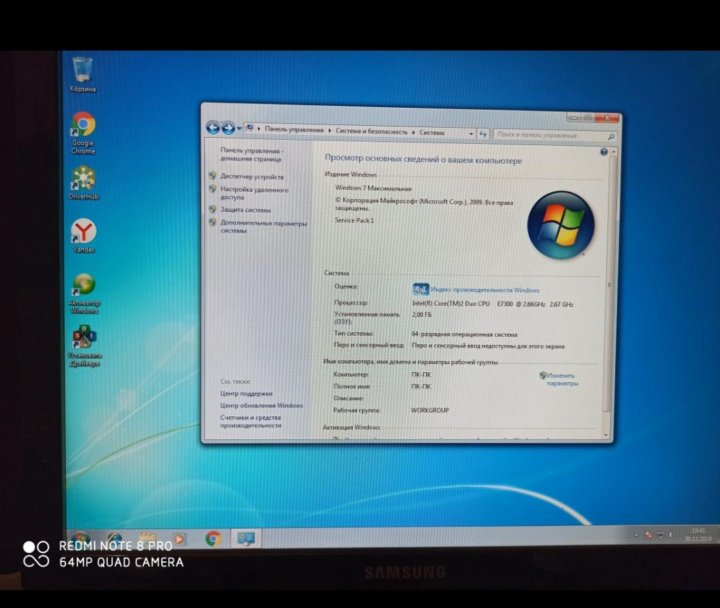Click "Индекс производительности Windows" link
The image size is (720, 608).
point(484,289)
